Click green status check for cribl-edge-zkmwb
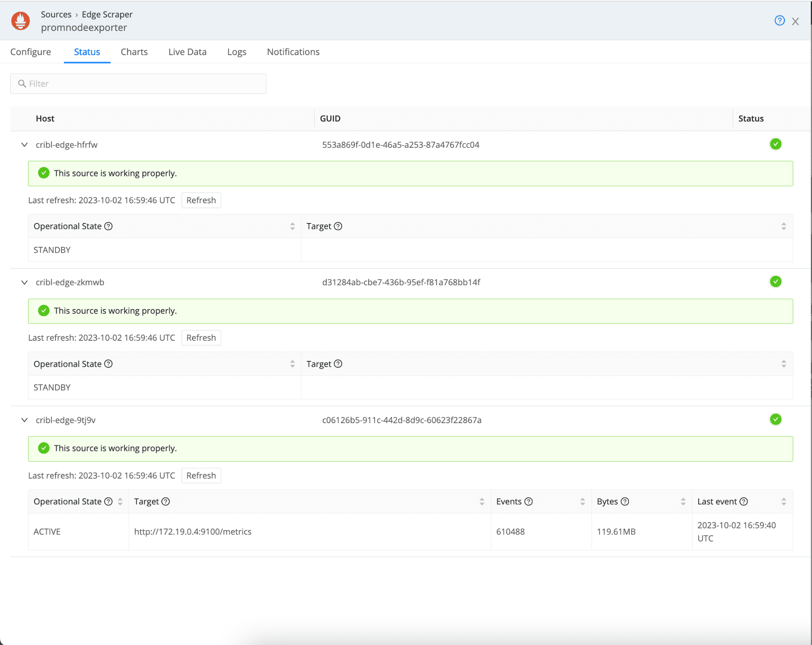This screenshot has height=645, width=812. pos(776,282)
